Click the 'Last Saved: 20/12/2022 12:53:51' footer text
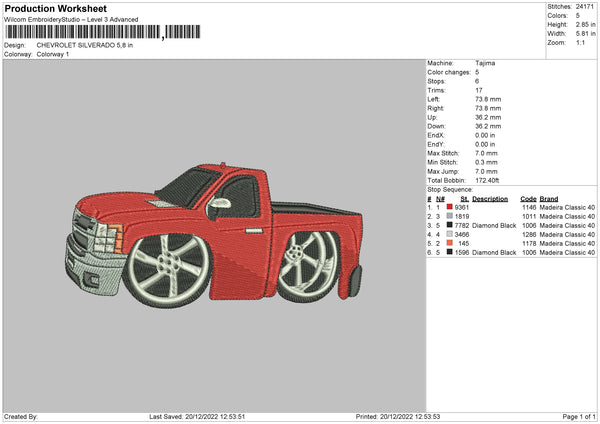The width and height of the screenshot is (600, 424). pos(197,416)
